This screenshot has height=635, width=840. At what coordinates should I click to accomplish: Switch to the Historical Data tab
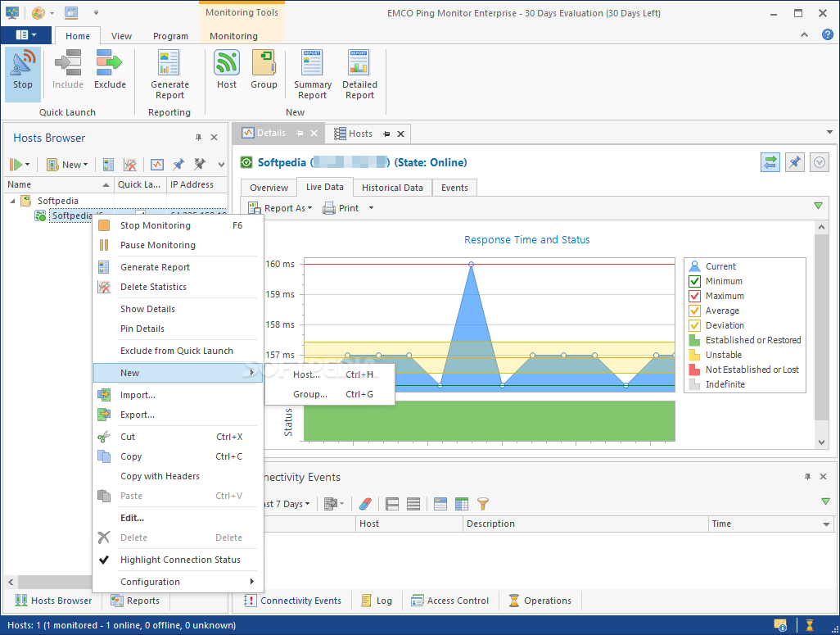click(392, 188)
